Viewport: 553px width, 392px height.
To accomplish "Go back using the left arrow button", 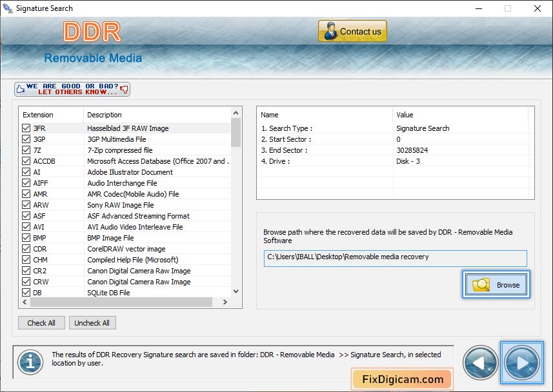I will 480,362.
